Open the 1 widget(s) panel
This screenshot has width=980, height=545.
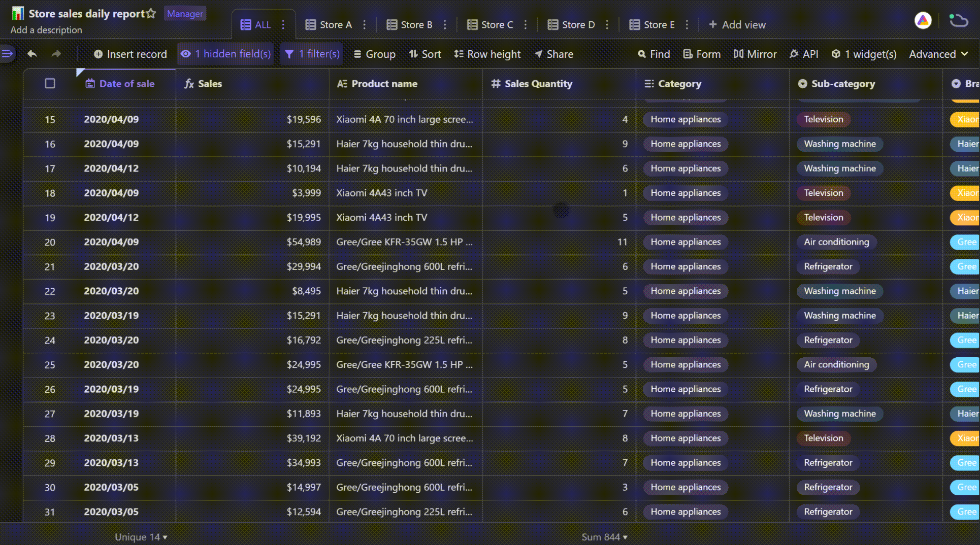864,54
